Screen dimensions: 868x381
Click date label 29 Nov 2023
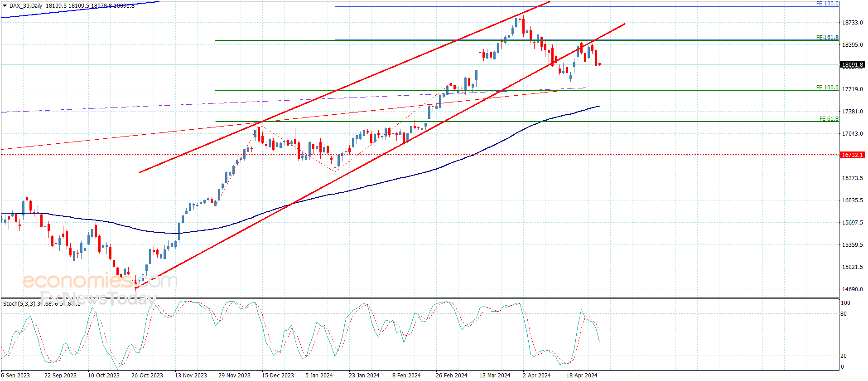(x=234, y=375)
